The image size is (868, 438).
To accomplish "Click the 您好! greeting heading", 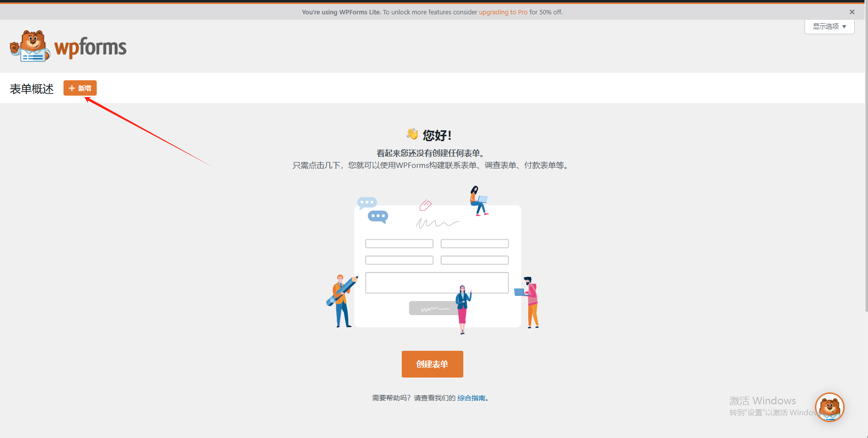I will [429, 135].
